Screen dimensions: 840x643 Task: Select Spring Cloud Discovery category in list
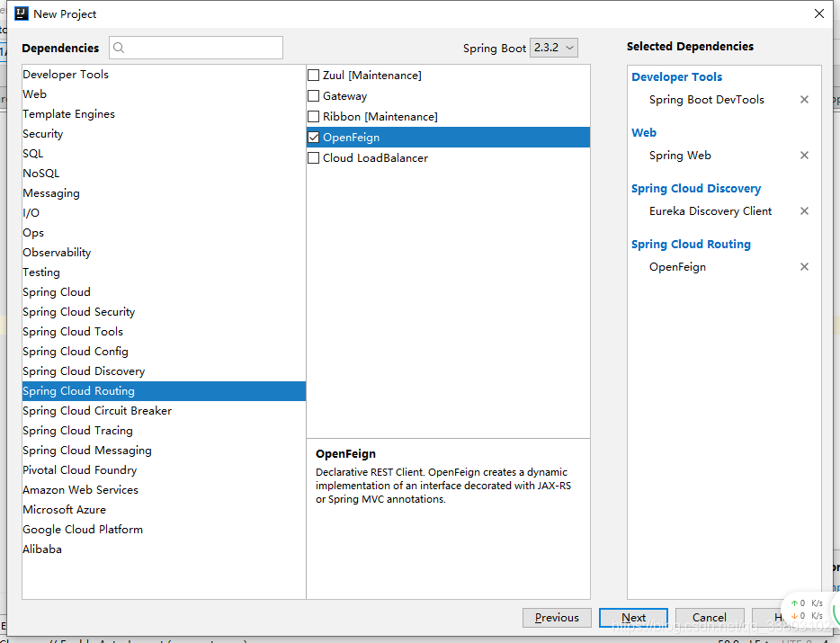164,372
